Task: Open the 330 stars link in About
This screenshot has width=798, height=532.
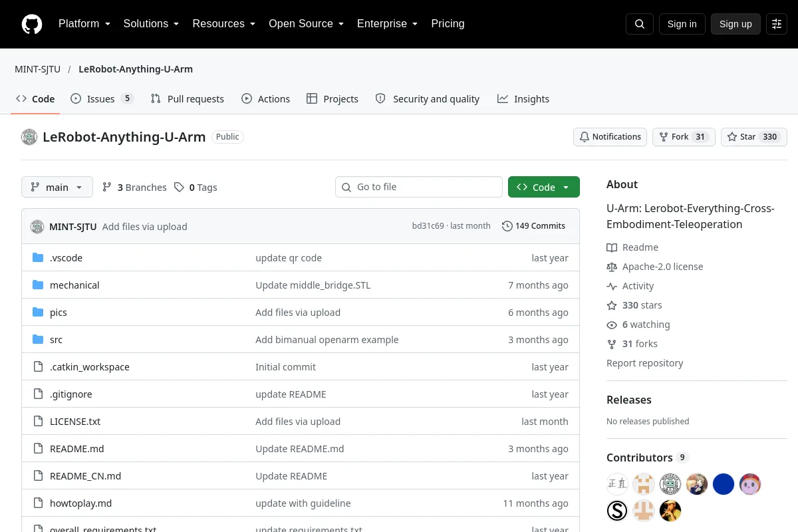Action: click(634, 305)
